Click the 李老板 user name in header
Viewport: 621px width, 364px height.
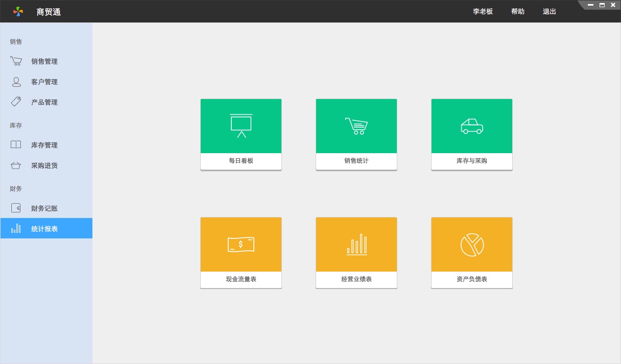click(483, 11)
